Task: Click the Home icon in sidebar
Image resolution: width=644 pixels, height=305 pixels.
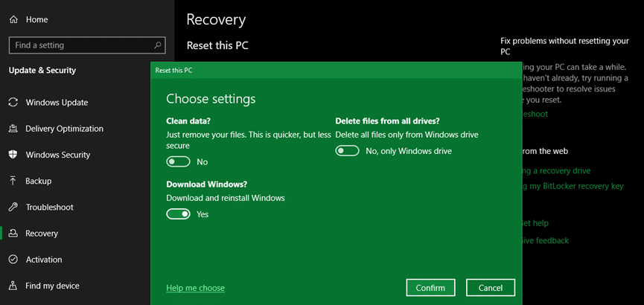Action: (13, 19)
